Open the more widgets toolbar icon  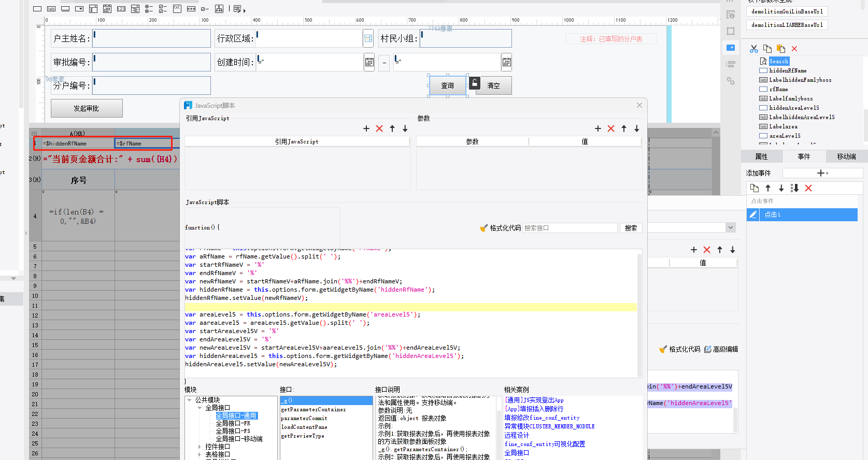(239, 9)
